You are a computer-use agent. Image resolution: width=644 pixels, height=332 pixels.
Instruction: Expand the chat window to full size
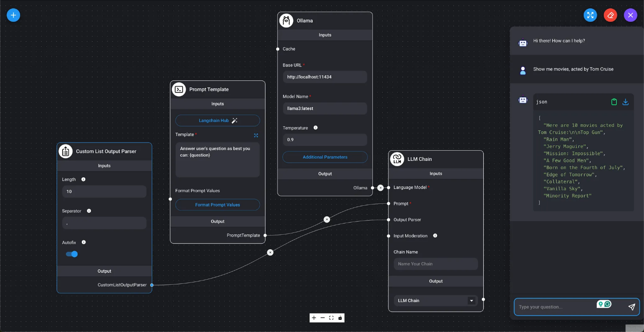pyautogui.click(x=590, y=15)
